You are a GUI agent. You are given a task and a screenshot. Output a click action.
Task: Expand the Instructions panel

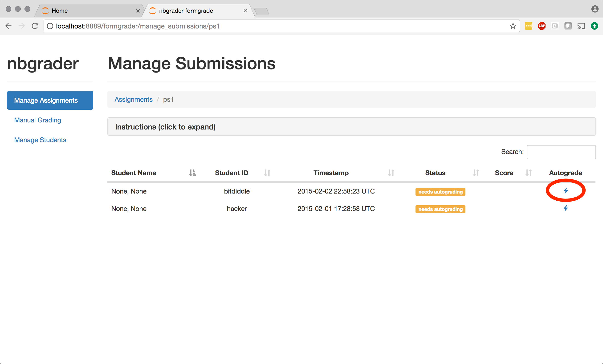(165, 127)
